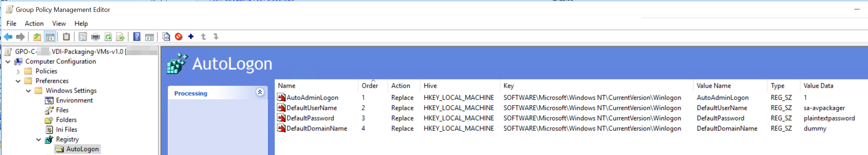This screenshot has width=868, height=155.
Task: Toggle Show/Hide Console Tree icon
Action: 50,37
